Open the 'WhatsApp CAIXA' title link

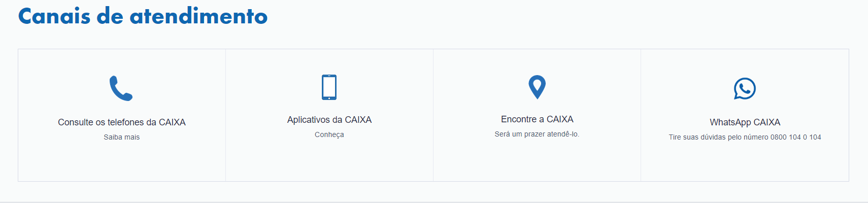745,122
